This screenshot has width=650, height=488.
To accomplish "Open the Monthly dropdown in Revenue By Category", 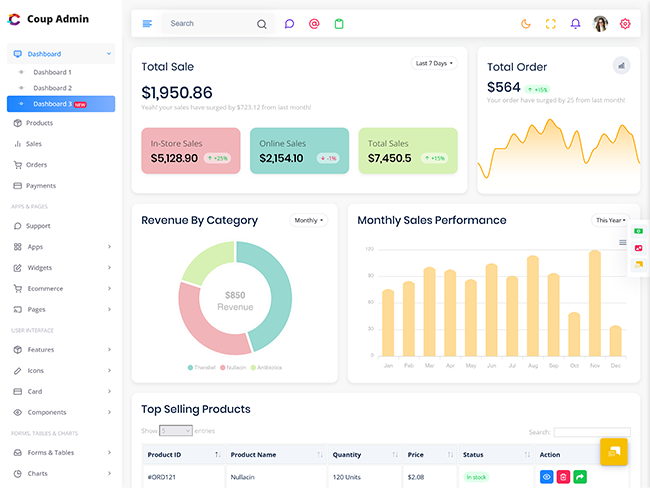I will 308,220.
